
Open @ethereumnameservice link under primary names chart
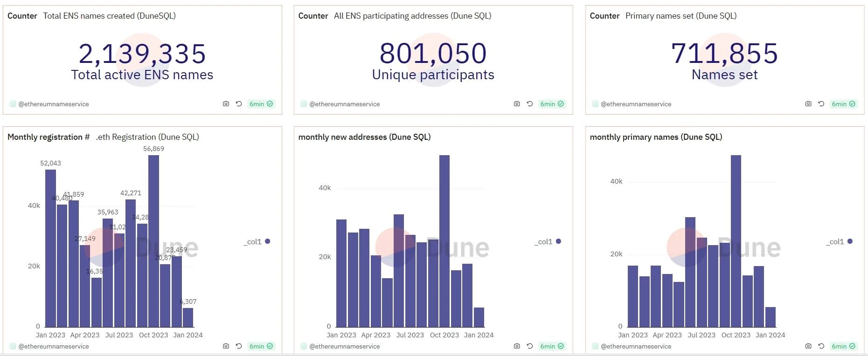coord(636,346)
